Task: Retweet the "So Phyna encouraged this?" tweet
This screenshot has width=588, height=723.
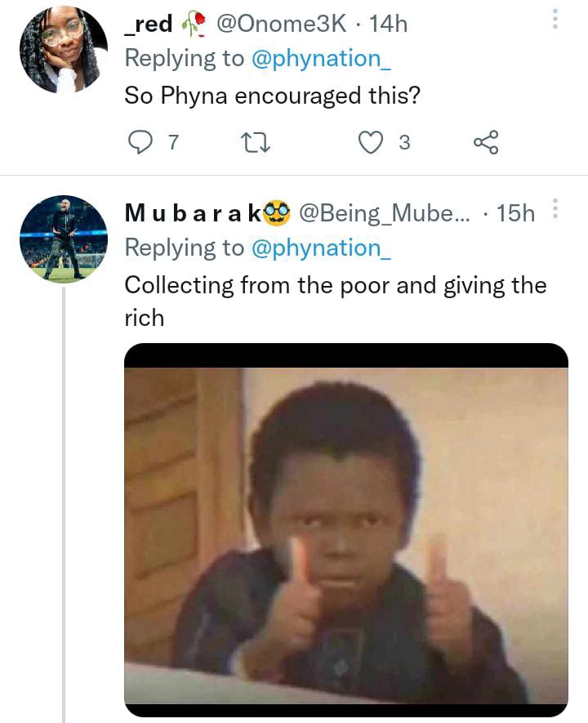Action: (x=256, y=143)
